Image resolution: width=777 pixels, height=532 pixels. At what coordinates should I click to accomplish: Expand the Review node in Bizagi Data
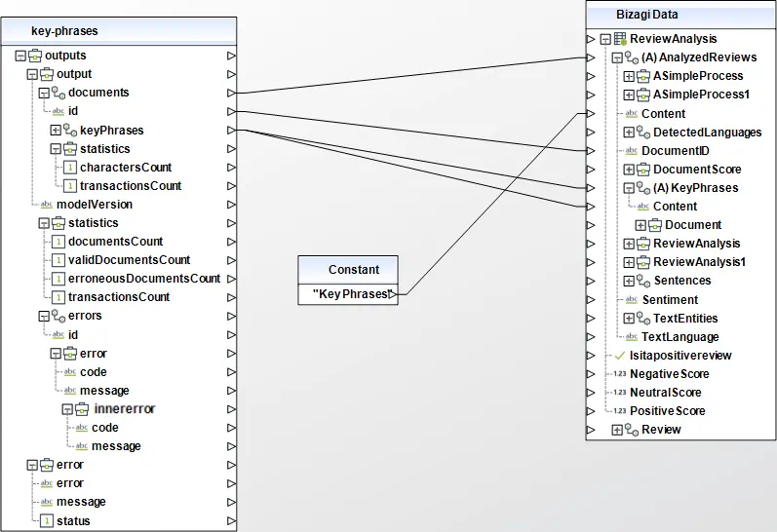point(617,430)
